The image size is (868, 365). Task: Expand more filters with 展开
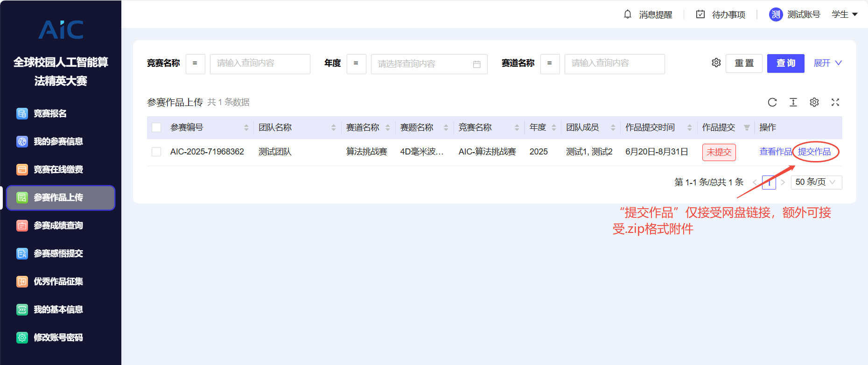point(827,63)
